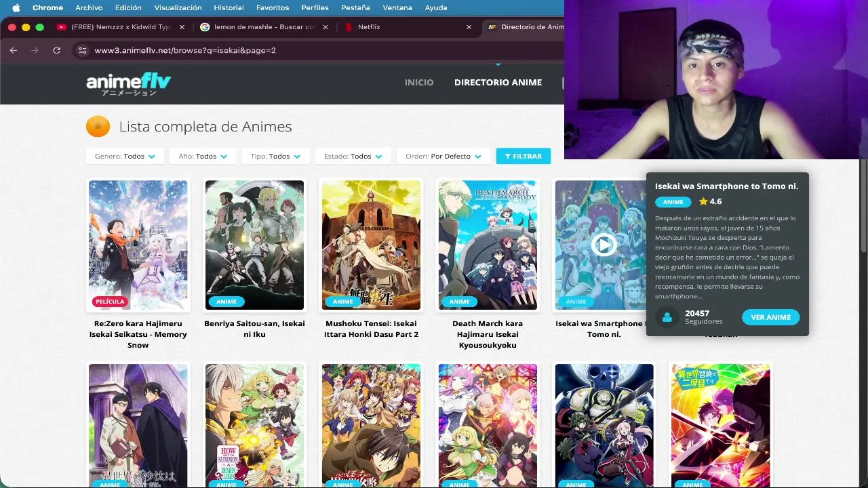868x488 pixels.
Task: Click the 20457 Seguidores count
Action: pyautogui.click(x=704, y=317)
